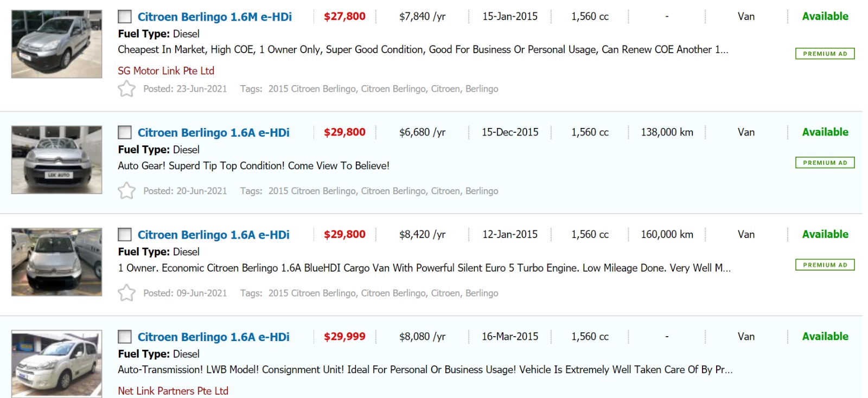Screen dimensions: 868x398
Task: Visit SG Motor Link Pte Ltd dealer page
Action: click(166, 70)
